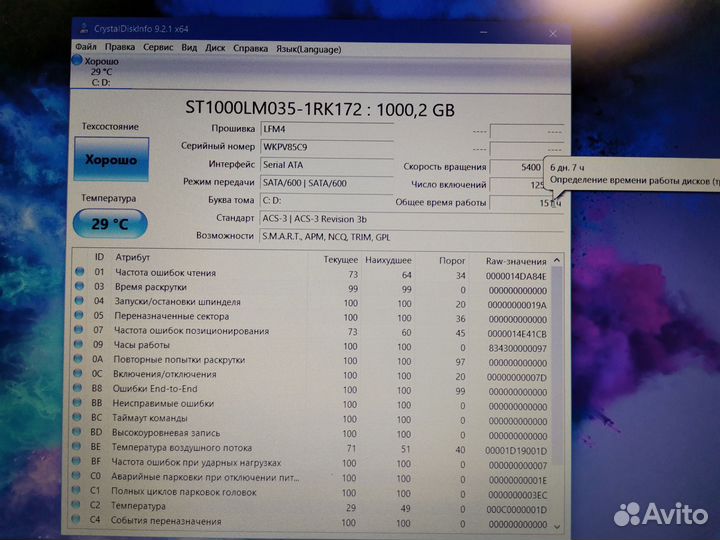Click the status dot for attribute BC
This screenshot has width=720, height=540.
[77, 417]
